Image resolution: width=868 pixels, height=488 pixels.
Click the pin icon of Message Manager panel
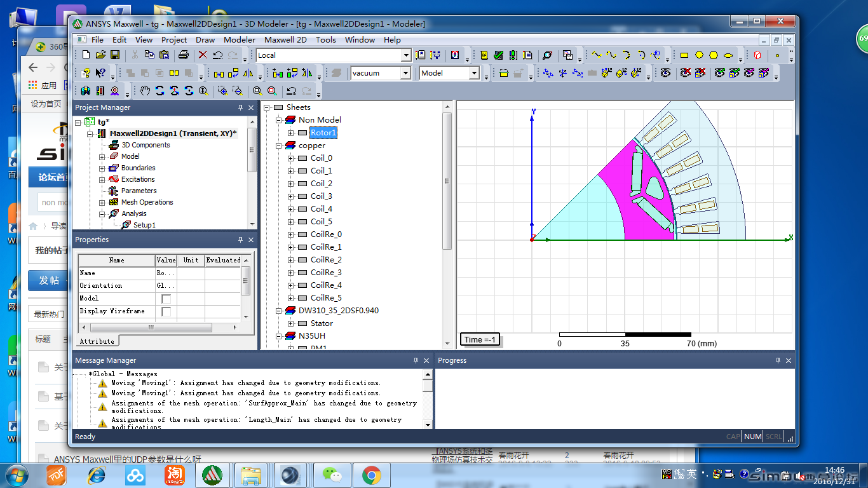coord(416,360)
